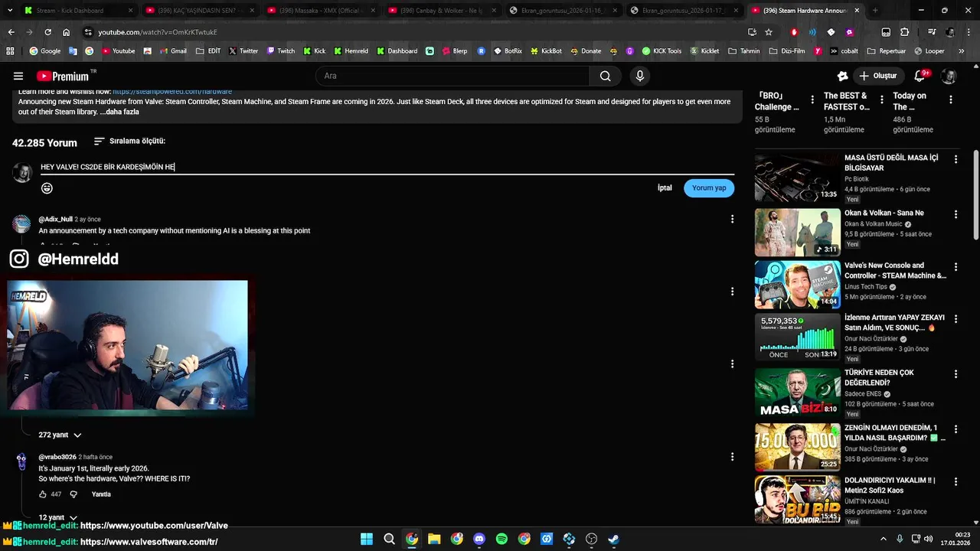Open Steam from the taskbar

(x=614, y=539)
